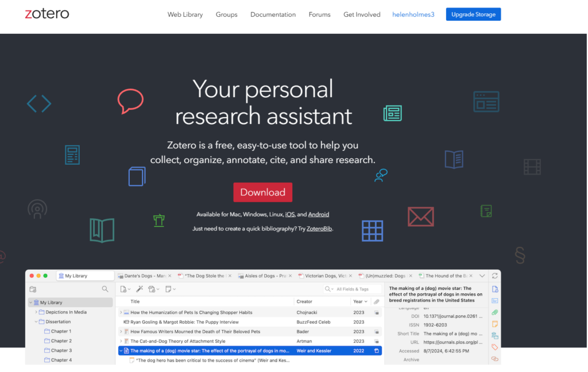Click the green paperclip Attachments side icon
Image resolution: width=588 pixels, height=372 pixels.
495,312
